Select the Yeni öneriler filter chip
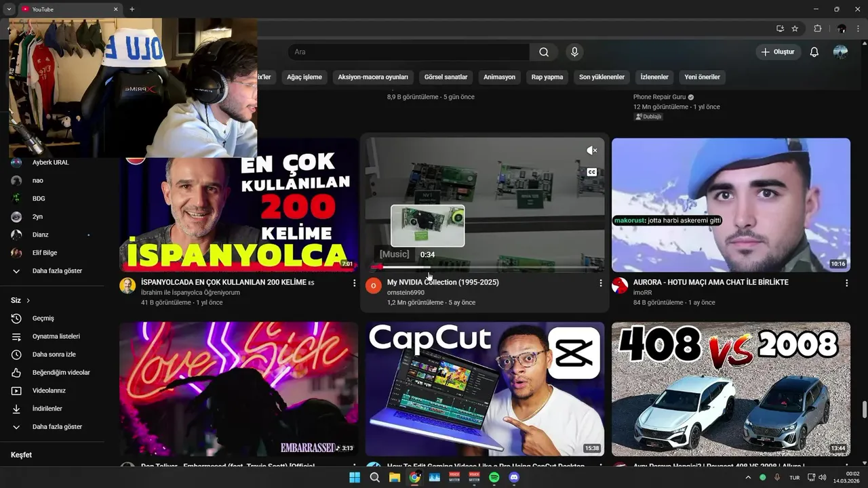868x488 pixels. (703, 77)
